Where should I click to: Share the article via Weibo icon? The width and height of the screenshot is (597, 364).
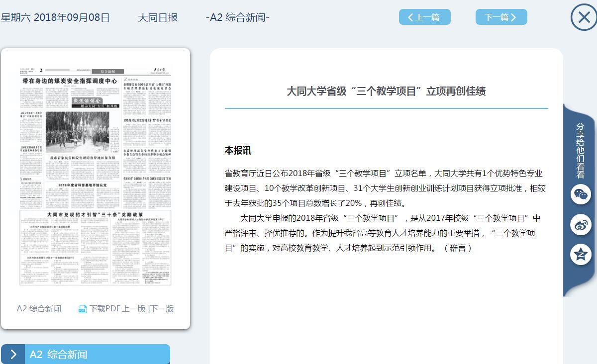pyautogui.click(x=581, y=225)
